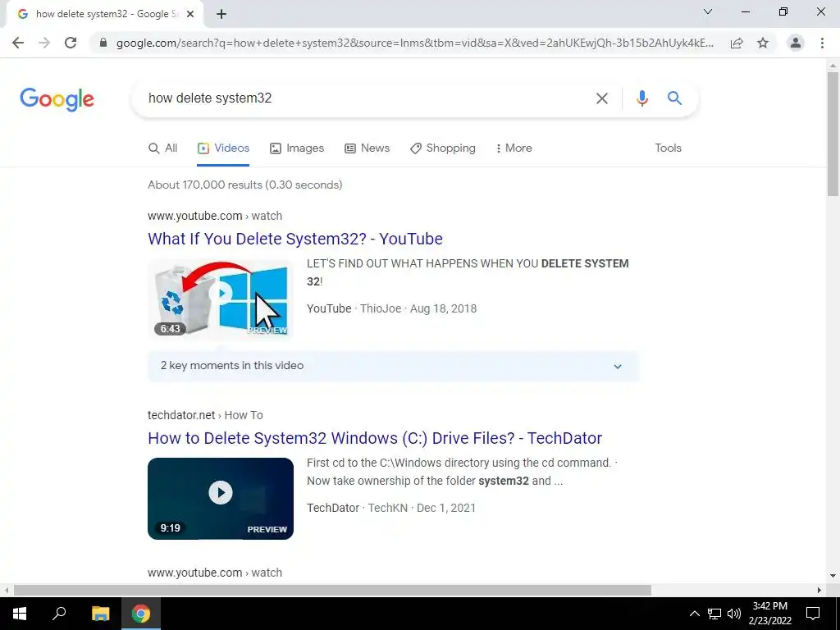Share this page via share icon
The width and height of the screenshot is (840, 630).
tap(737, 43)
